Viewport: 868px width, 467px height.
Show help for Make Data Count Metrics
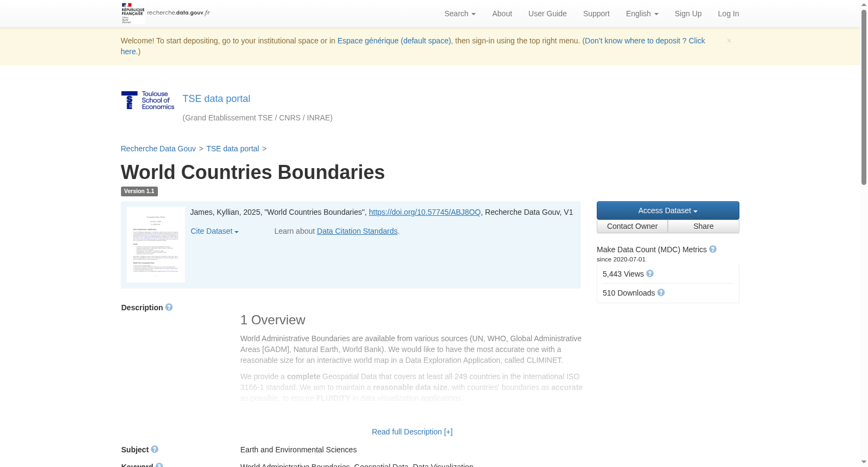click(x=713, y=249)
